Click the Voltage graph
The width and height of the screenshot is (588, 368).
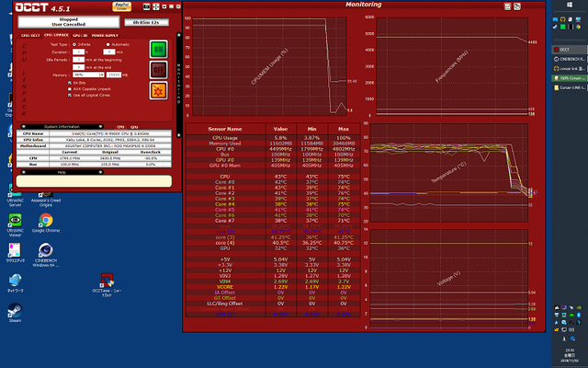click(449, 278)
